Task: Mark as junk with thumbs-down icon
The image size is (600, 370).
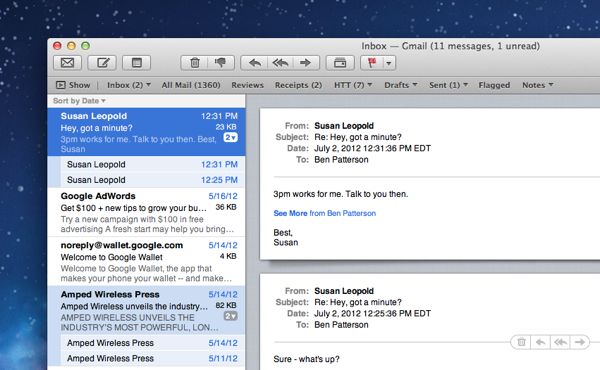Action: (221, 63)
